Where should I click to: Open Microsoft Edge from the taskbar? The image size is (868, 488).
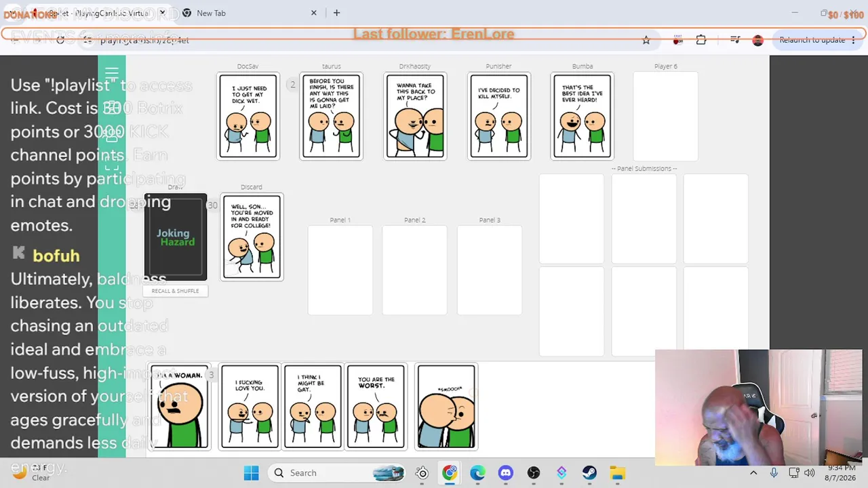(x=477, y=473)
